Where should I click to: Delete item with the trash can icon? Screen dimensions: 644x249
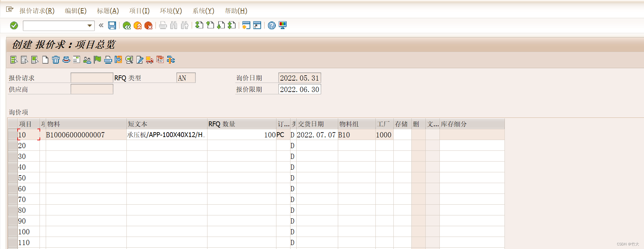pos(56,60)
